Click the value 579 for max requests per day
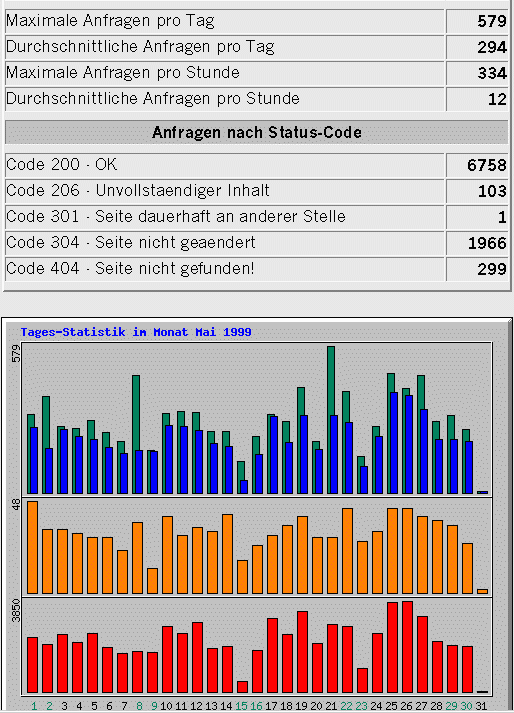Screen dimensions: 514x713 [492, 21]
